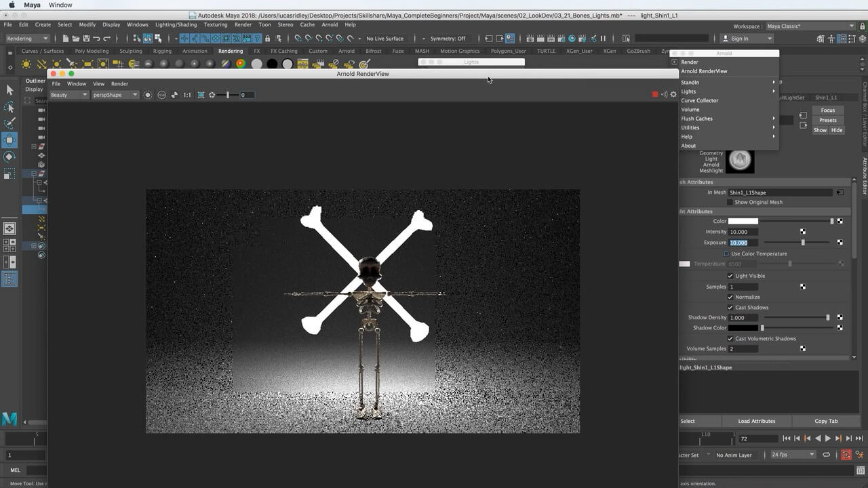Click the Presets button

coord(827,120)
